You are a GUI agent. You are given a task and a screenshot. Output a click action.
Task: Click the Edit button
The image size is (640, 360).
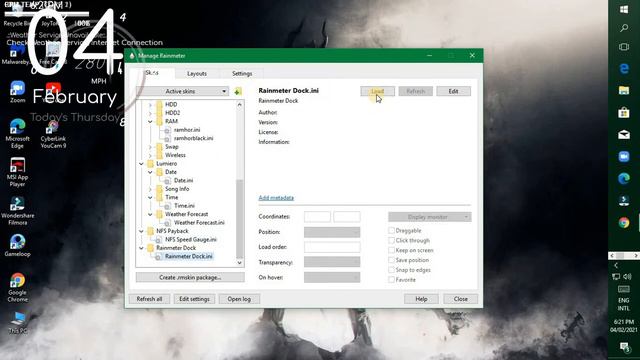pos(453,91)
